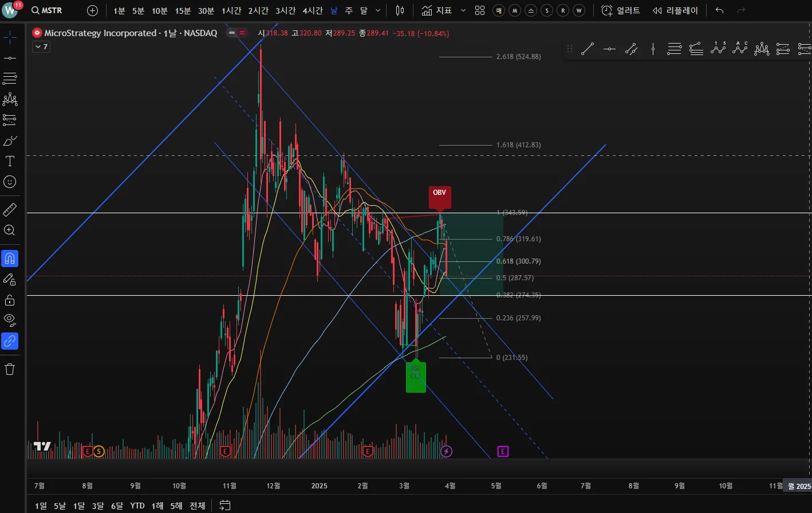Image resolution: width=812 pixels, height=513 pixels.
Task: Open the 지표 indicators dialog
Action: pyautogui.click(x=436, y=10)
